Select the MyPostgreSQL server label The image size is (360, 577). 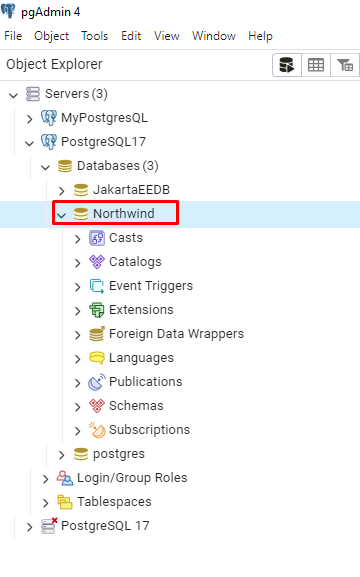[x=104, y=118]
